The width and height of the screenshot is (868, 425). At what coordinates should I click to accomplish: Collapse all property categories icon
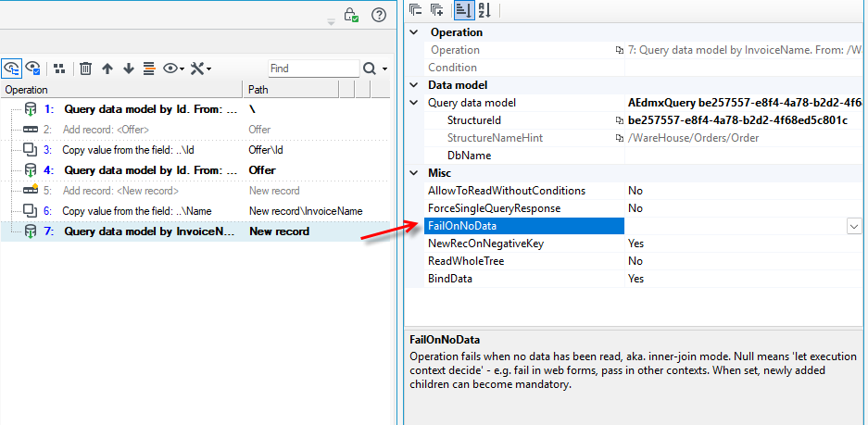416,10
